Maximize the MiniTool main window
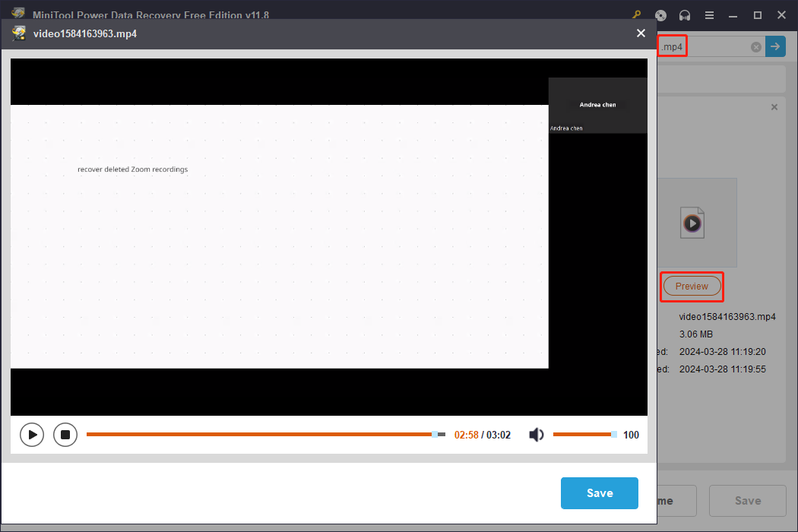 pyautogui.click(x=757, y=15)
